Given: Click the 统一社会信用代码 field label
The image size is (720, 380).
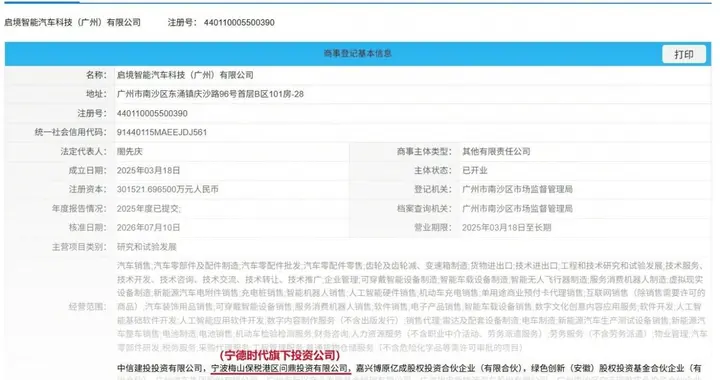Looking at the screenshot, I should click(71, 132).
